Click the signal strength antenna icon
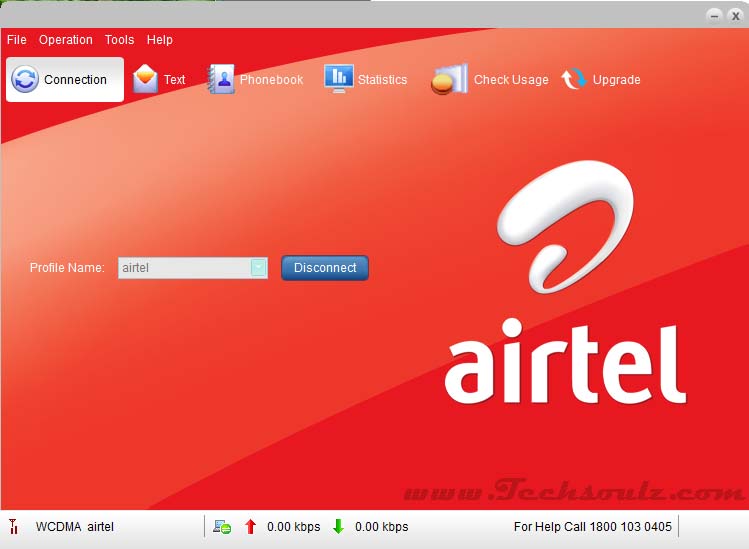 (x=13, y=527)
